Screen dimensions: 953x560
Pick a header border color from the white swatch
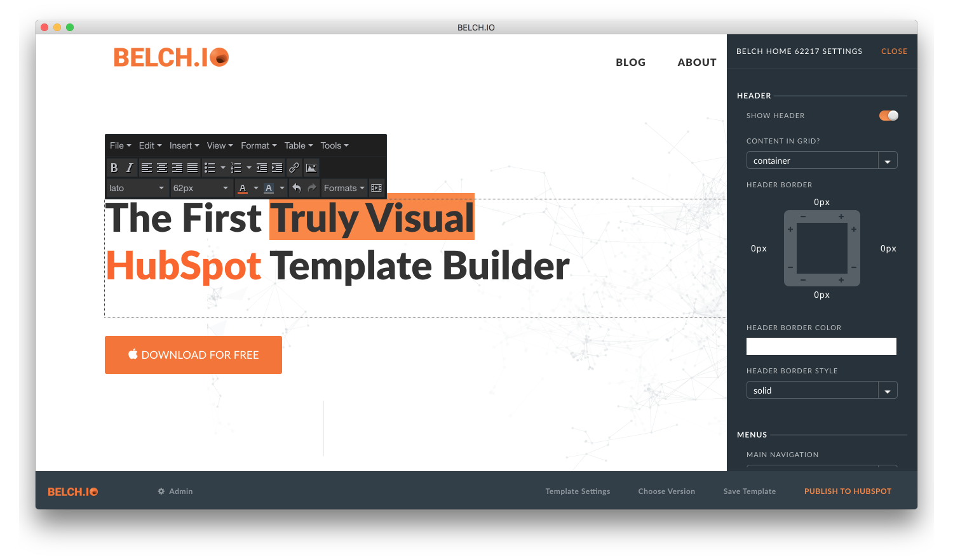[x=821, y=346]
